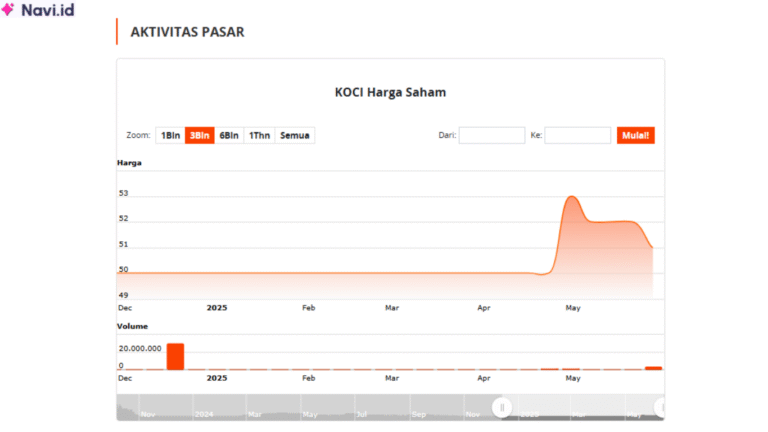Screen dimensions: 768x432
Task: Focus the Dari date field
Action: [x=492, y=136]
